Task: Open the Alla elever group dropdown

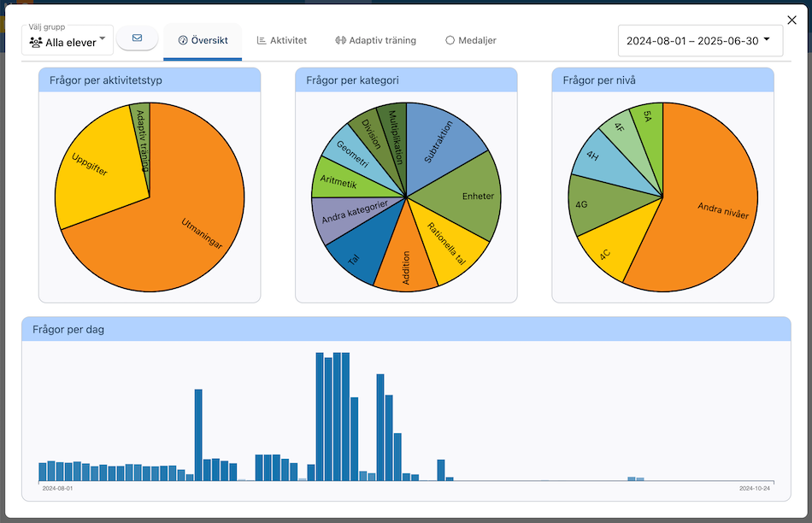Action: (x=68, y=40)
